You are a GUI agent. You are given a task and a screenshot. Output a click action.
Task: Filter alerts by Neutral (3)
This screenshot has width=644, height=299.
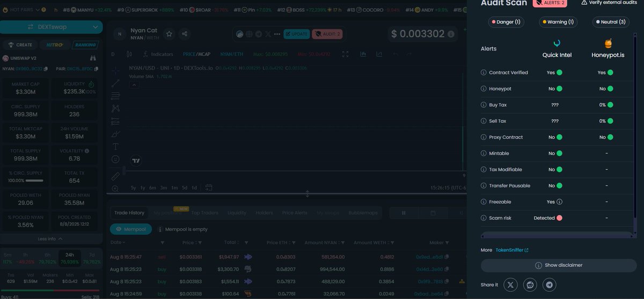[x=611, y=22]
